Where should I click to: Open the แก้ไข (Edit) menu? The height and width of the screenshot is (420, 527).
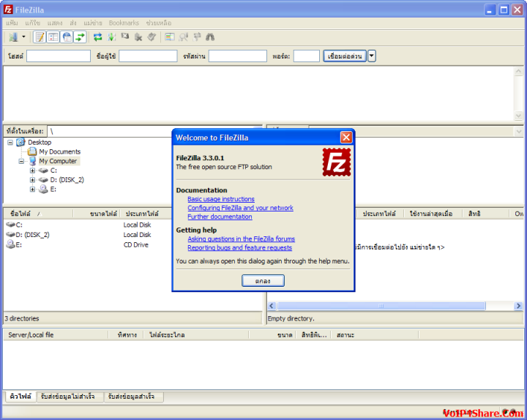click(x=33, y=23)
